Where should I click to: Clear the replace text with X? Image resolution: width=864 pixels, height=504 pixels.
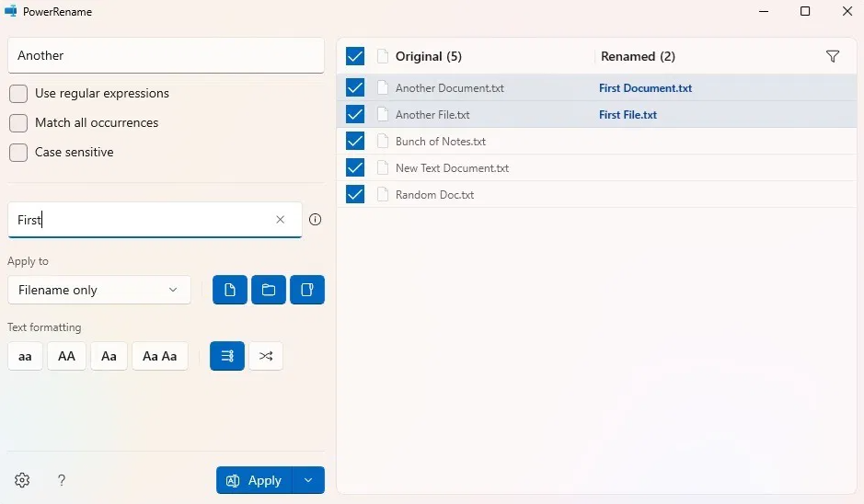pos(280,219)
